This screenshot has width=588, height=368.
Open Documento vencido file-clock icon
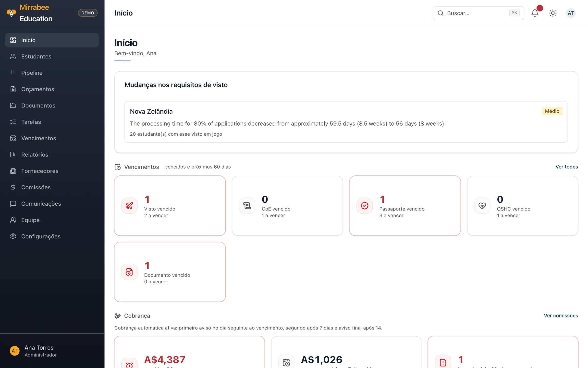click(129, 272)
